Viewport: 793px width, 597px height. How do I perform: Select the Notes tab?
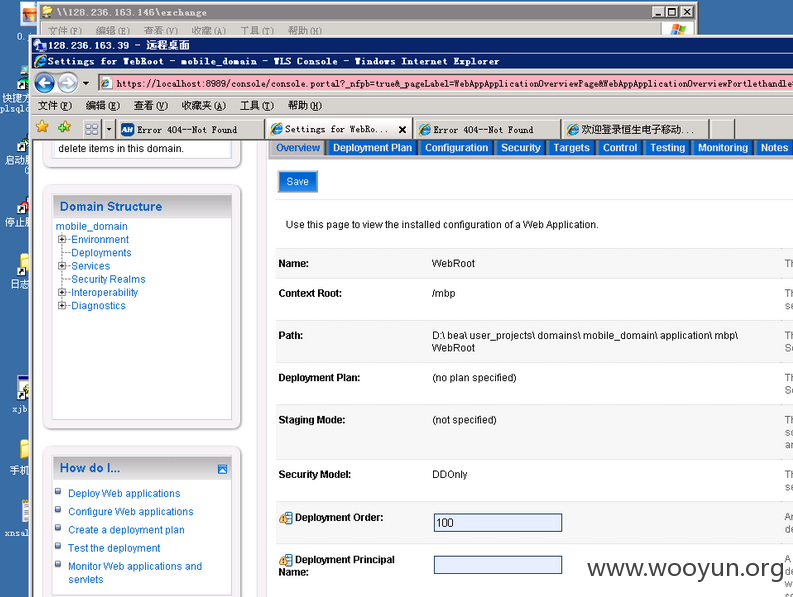click(x=774, y=148)
